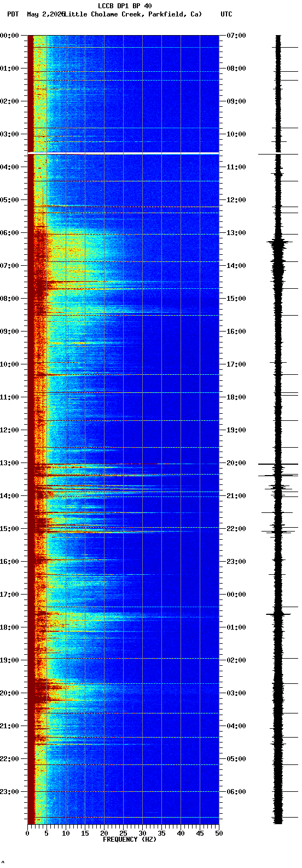This screenshot has height=868, width=302.
Task: Click the '10:00' label on PDT axis
Action: coord(9,364)
